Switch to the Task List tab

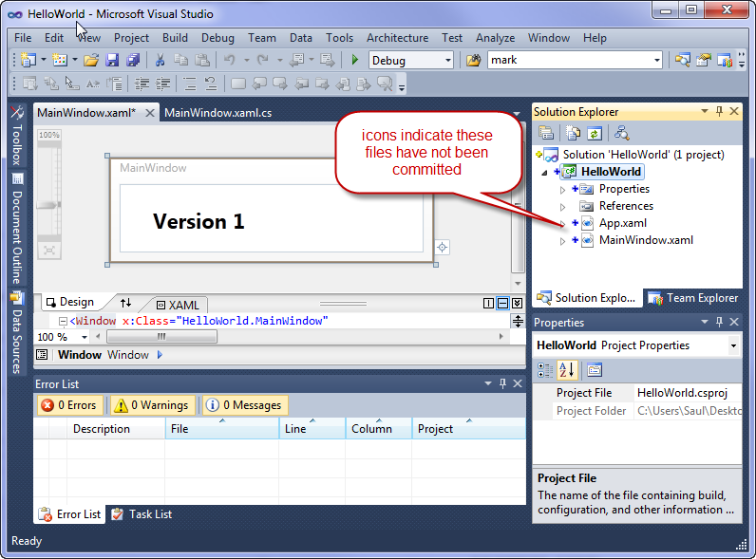coord(142,514)
